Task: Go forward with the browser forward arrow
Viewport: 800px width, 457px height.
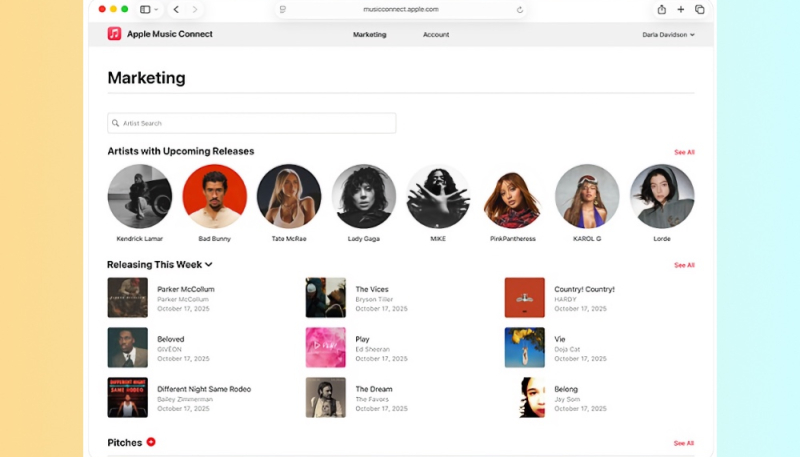Action: [195, 9]
